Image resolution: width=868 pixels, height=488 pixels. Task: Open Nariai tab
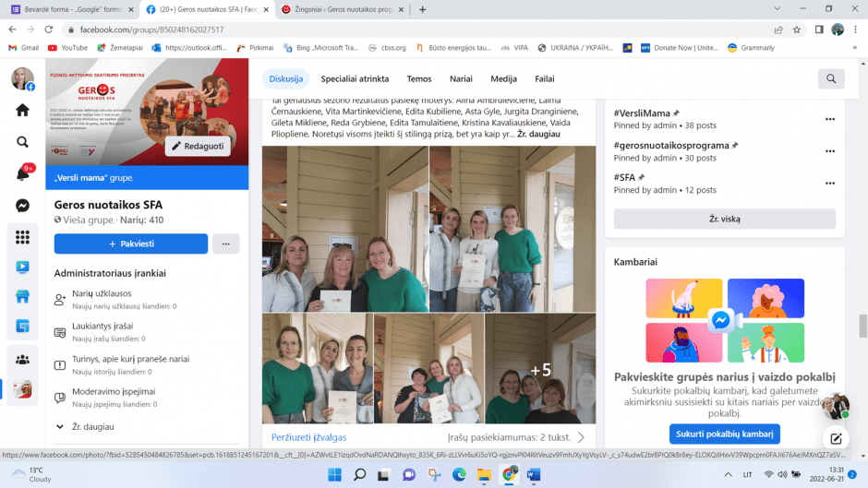[x=461, y=78]
